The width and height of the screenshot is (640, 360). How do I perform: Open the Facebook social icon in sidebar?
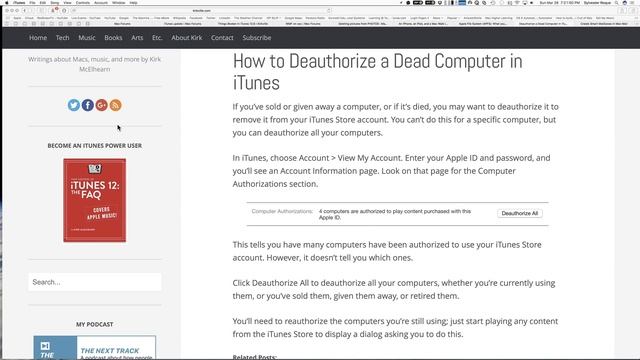[88, 105]
